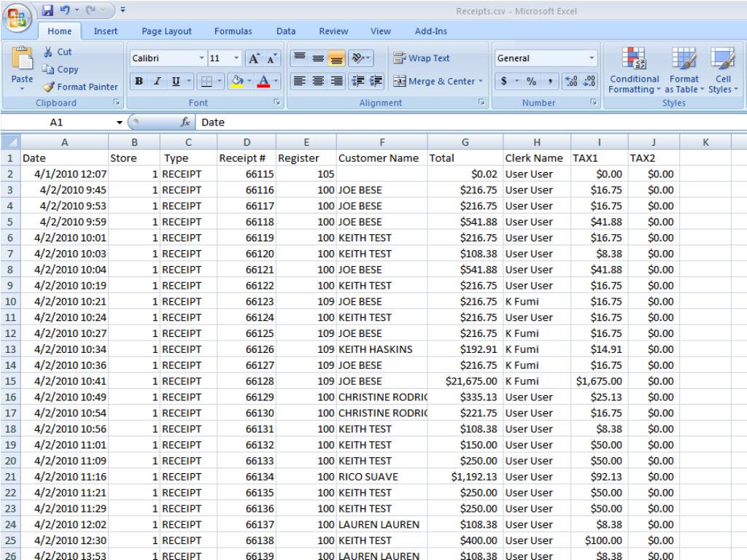Switch to the Review tab
The width and height of the screenshot is (747, 560).
(333, 31)
